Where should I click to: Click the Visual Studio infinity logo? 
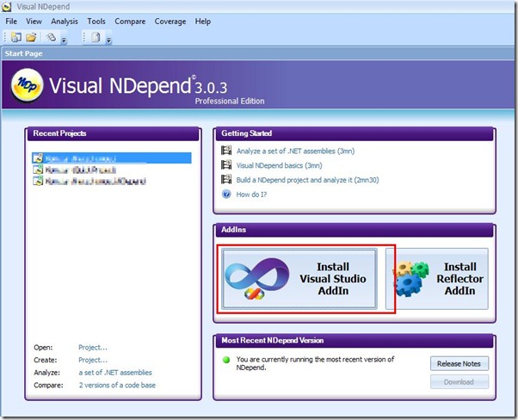[x=257, y=280]
